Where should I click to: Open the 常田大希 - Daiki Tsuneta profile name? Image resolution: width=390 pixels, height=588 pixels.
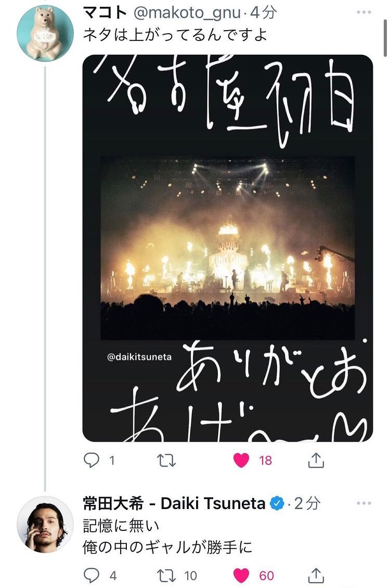[174, 503]
